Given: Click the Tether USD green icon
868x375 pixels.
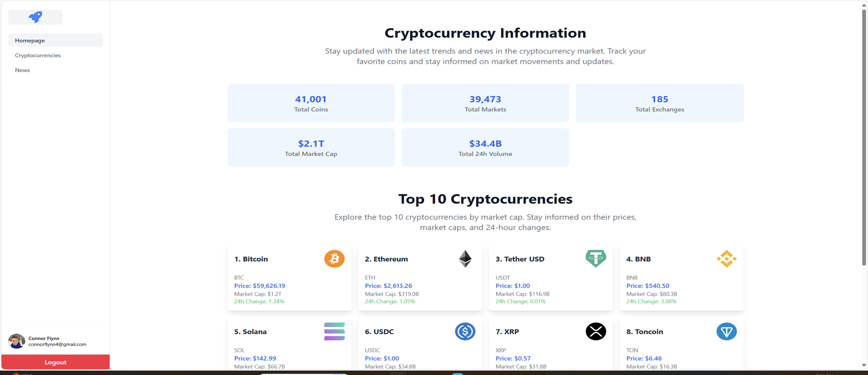Looking at the screenshot, I should [596, 258].
